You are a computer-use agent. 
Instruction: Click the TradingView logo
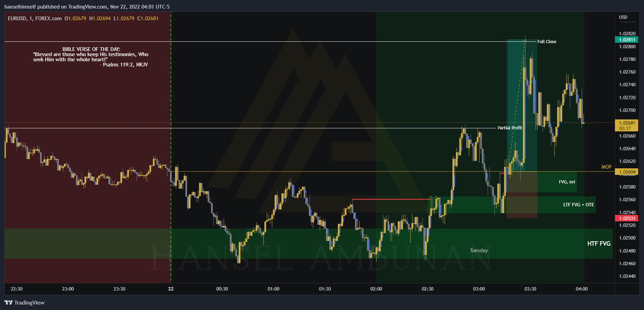point(25,302)
